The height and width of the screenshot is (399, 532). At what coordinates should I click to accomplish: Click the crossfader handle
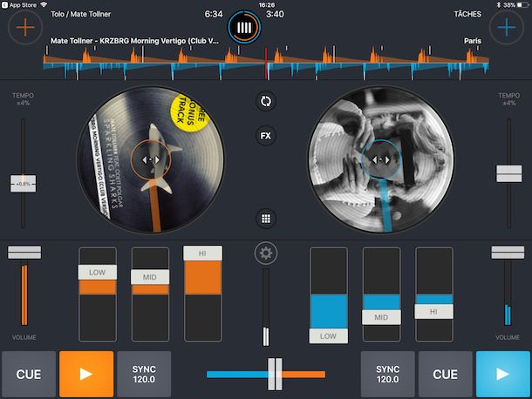point(275,375)
